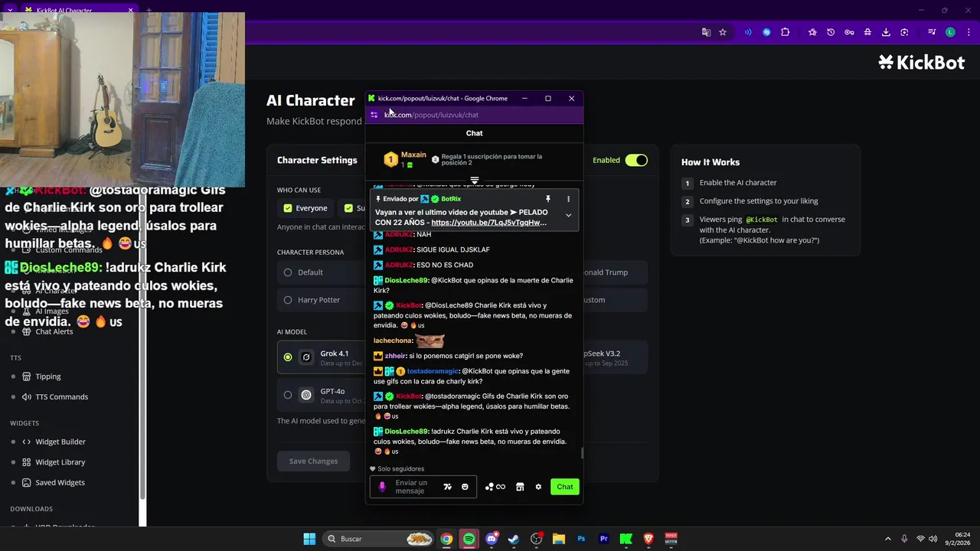
Task: Open the password manager key icon
Action: pyautogui.click(x=849, y=32)
